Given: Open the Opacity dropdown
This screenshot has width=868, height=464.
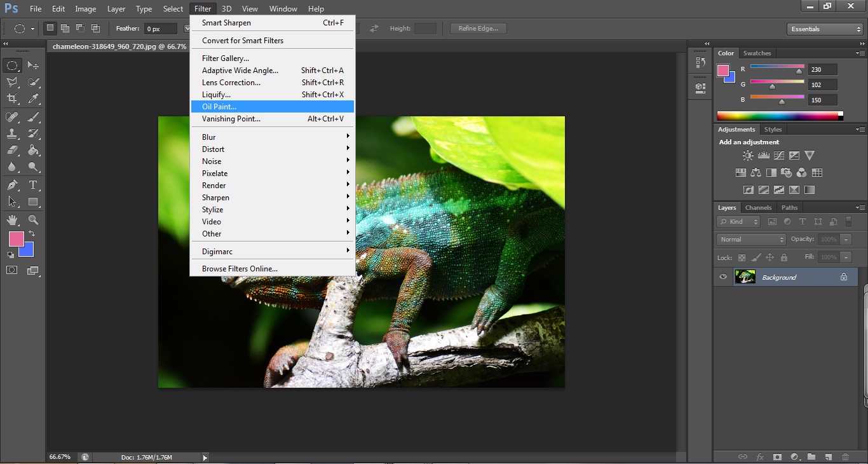Looking at the screenshot, I should point(846,240).
